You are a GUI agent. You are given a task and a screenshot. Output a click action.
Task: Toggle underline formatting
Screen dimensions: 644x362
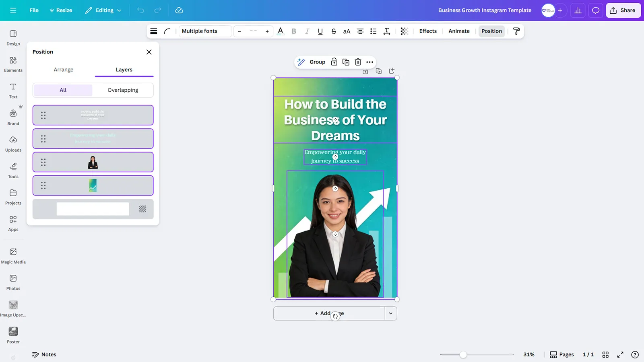[x=320, y=31]
